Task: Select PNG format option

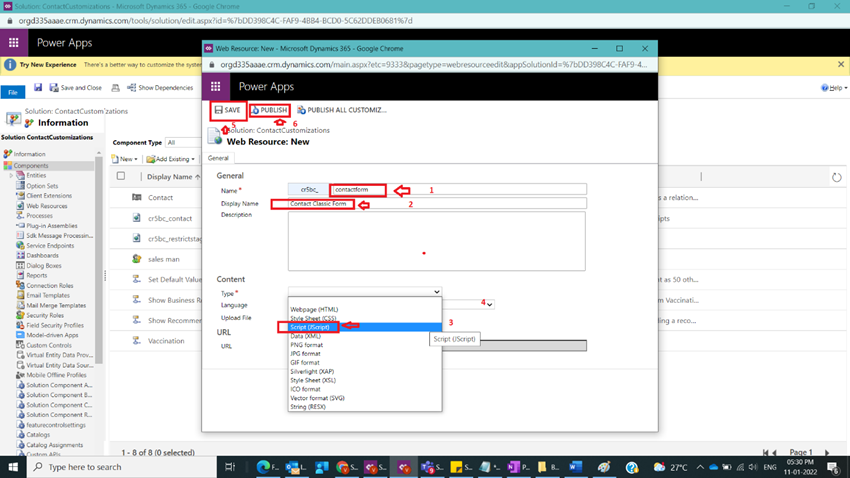Action: 306,345
